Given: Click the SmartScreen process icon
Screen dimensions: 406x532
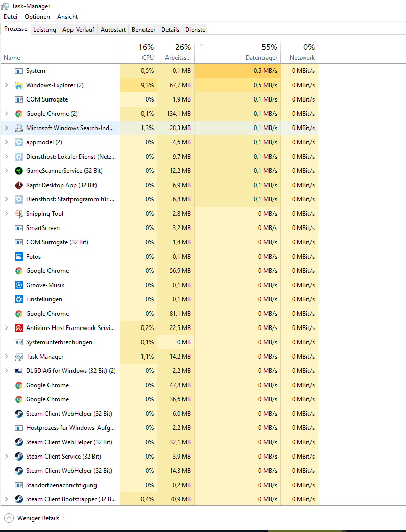Looking at the screenshot, I should (19, 228).
